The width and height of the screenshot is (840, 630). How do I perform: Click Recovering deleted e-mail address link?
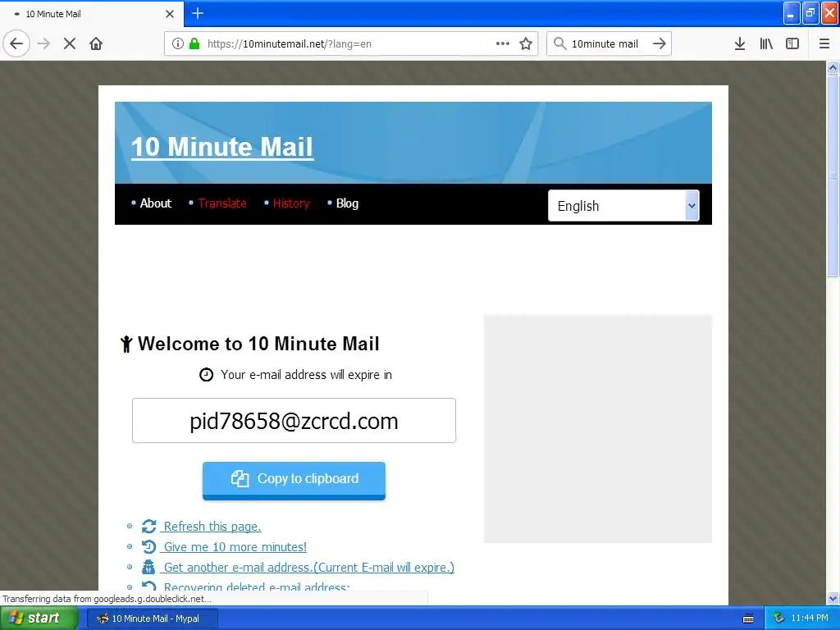pos(257,586)
